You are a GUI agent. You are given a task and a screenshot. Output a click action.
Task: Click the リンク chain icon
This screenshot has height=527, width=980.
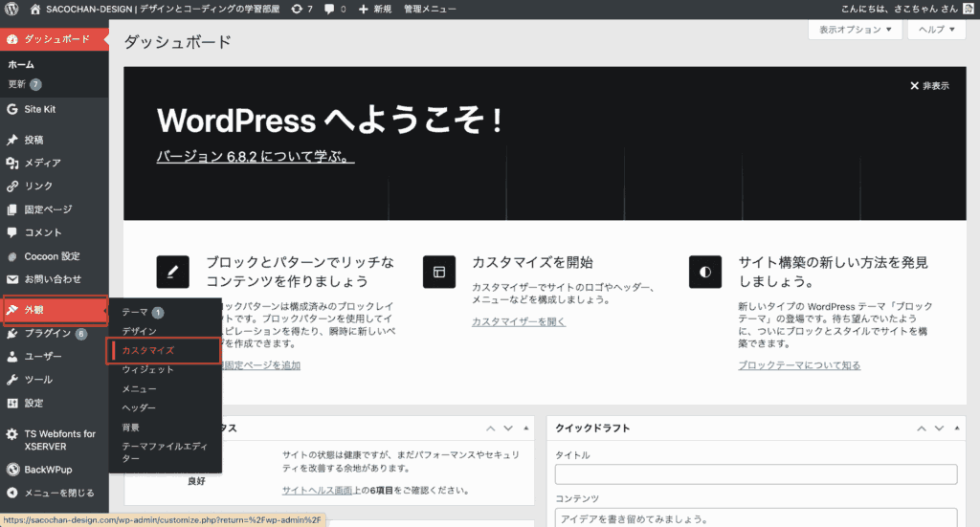[11, 187]
